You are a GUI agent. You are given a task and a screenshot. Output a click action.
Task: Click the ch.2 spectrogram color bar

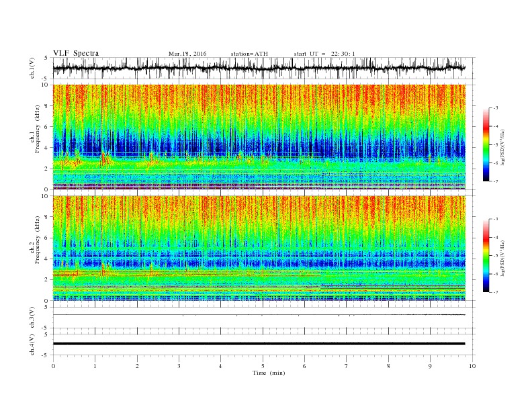pyautogui.click(x=486, y=256)
